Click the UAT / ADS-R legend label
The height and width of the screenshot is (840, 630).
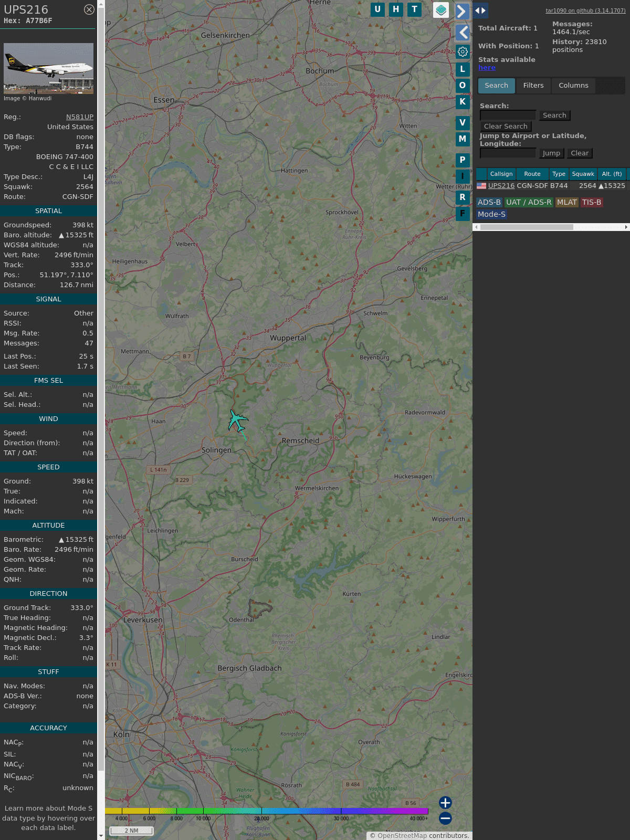pos(529,203)
